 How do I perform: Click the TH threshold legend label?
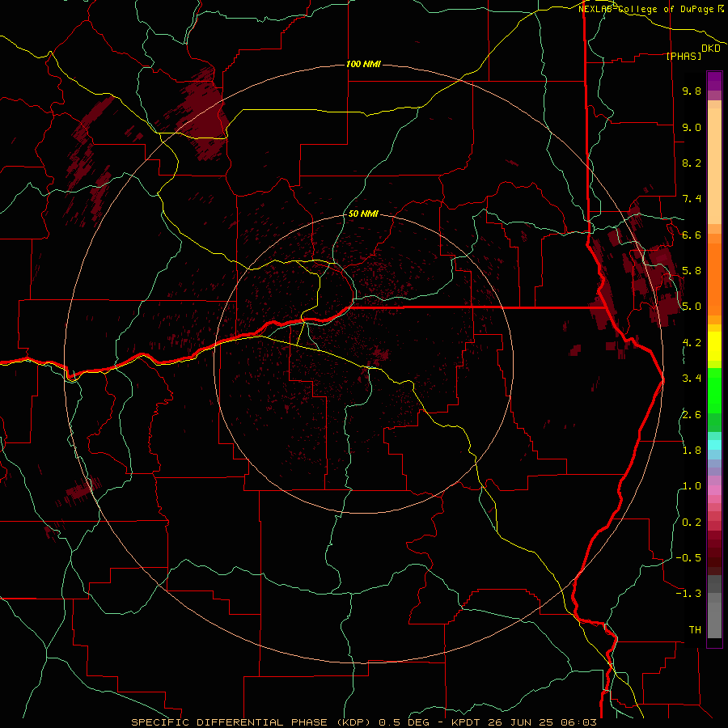[x=695, y=630]
